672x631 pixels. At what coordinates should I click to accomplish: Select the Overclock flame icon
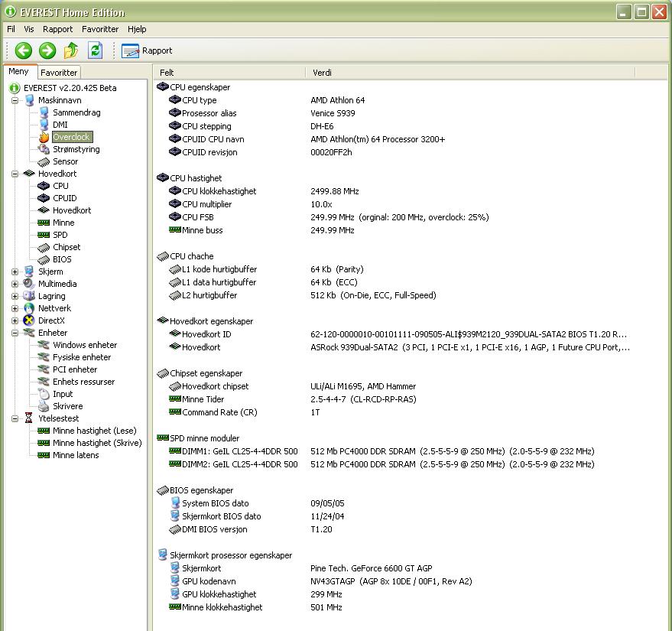point(44,137)
